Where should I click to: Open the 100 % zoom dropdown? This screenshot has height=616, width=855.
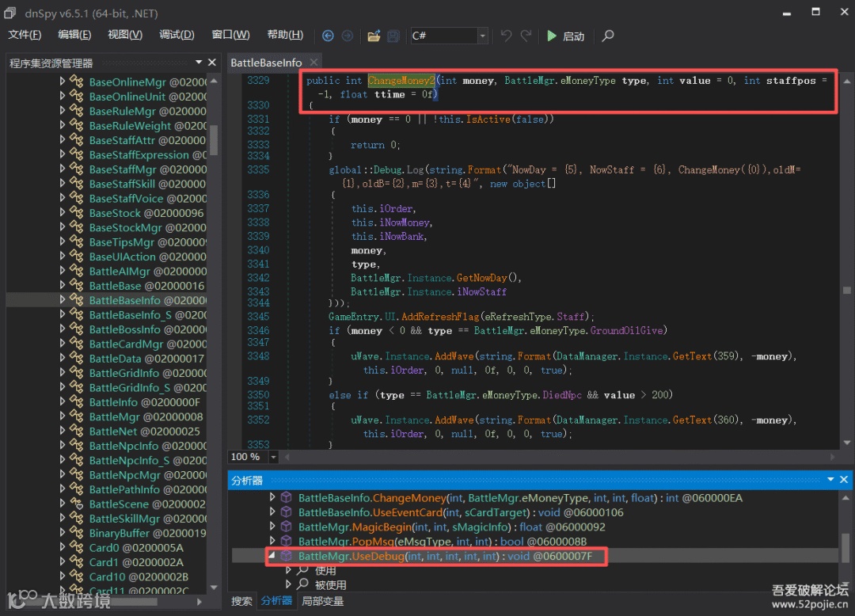tap(273, 457)
